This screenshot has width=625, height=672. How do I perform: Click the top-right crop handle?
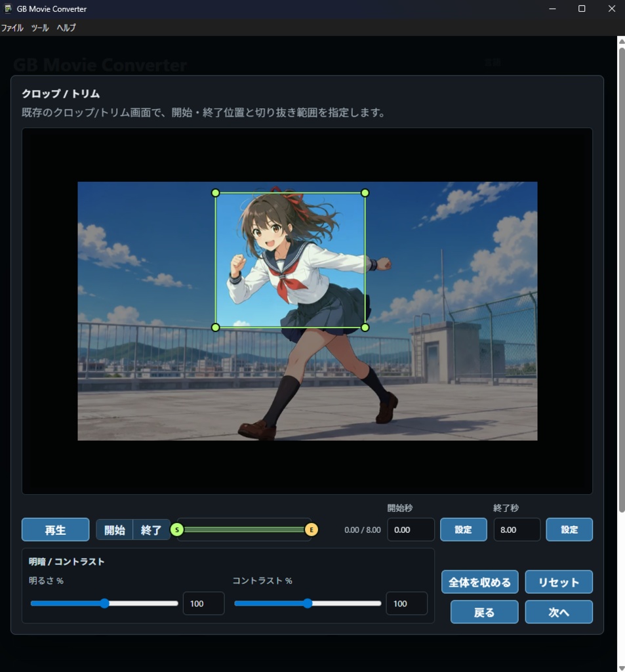coord(365,193)
